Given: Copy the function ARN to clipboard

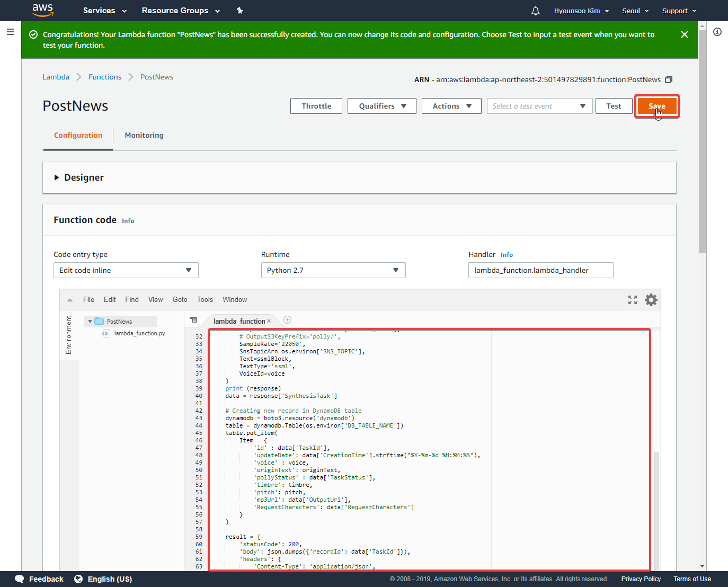Looking at the screenshot, I should (x=669, y=79).
